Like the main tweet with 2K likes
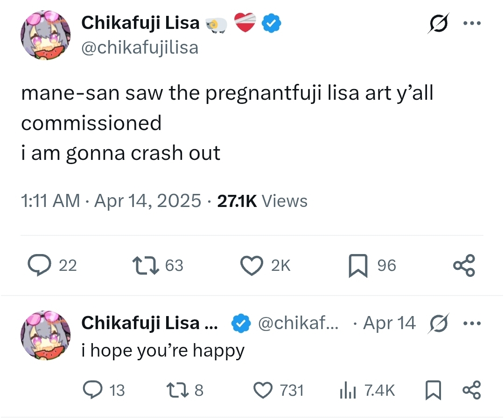Viewport: 504px width, 420px height. (252, 265)
